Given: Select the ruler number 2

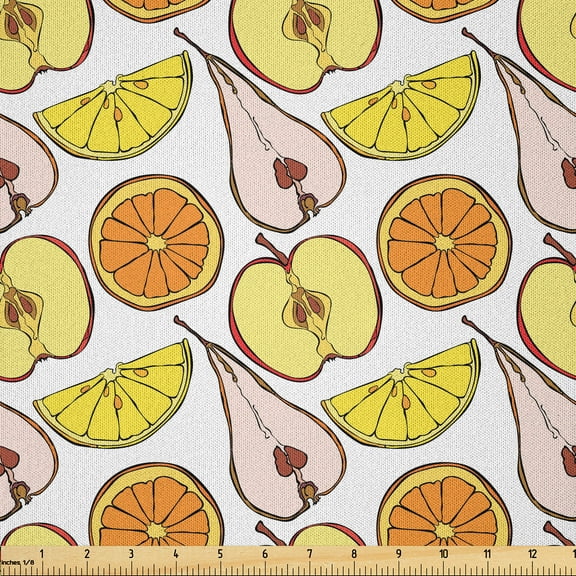Looking at the screenshot, I should point(87,554).
